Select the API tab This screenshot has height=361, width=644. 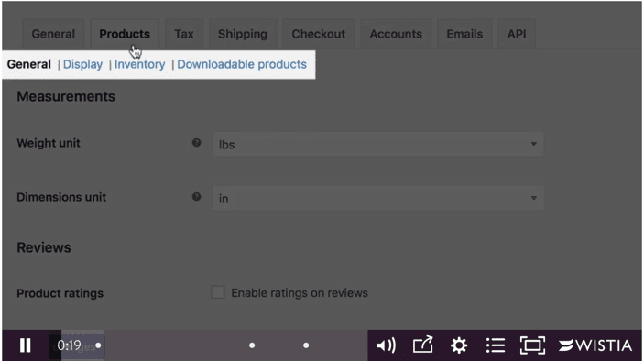coord(517,34)
